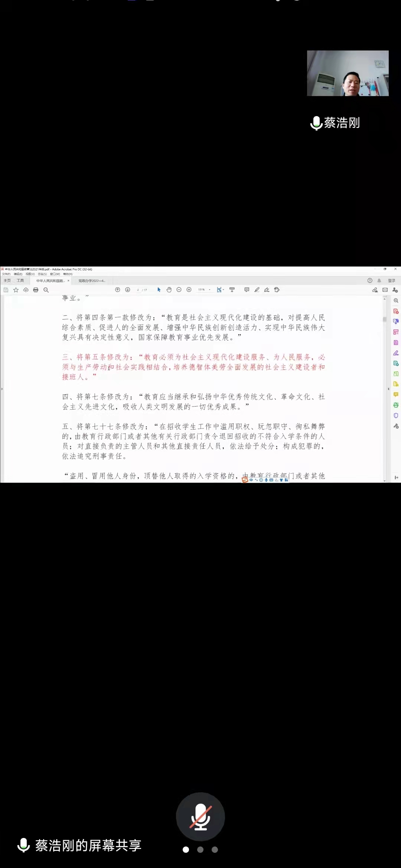Click the arrow Selection tool
Image resolution: width=401 pixels, height=868 pixels.
tap(159, 290)
